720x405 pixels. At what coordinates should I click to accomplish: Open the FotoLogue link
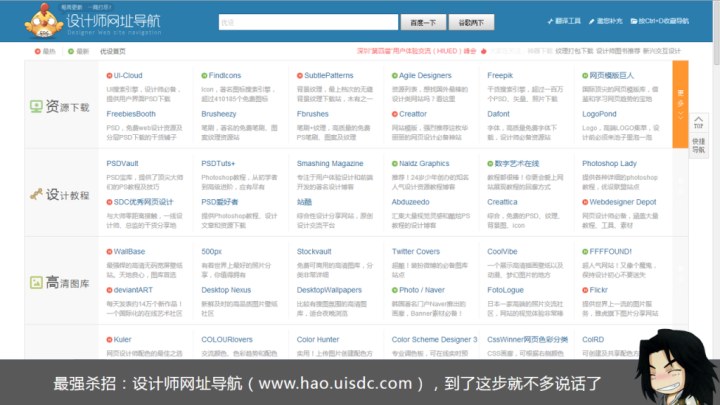pos(505,290)
